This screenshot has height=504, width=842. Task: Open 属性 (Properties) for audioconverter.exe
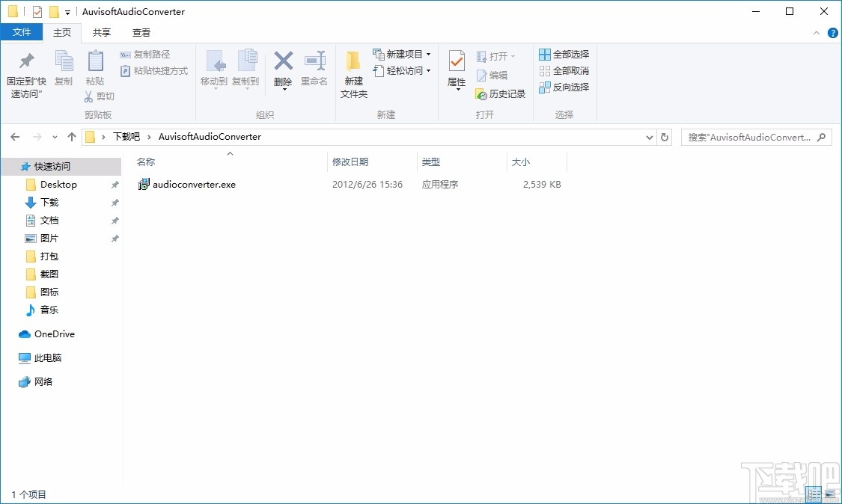coord(457,67)
